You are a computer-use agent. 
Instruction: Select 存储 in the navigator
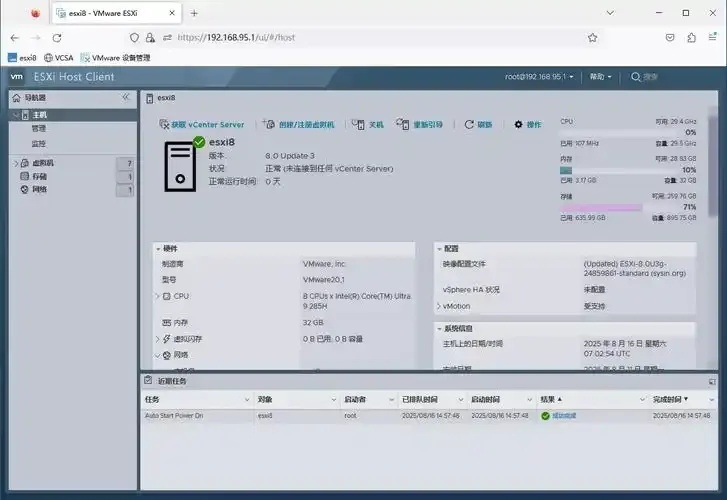click(39, 176)
